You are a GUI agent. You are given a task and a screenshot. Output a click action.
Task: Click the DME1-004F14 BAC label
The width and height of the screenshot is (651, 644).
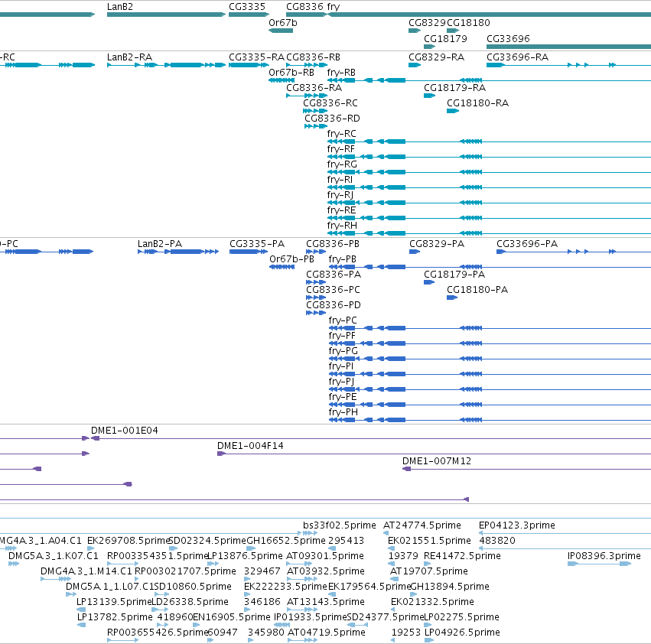[250, 446]
